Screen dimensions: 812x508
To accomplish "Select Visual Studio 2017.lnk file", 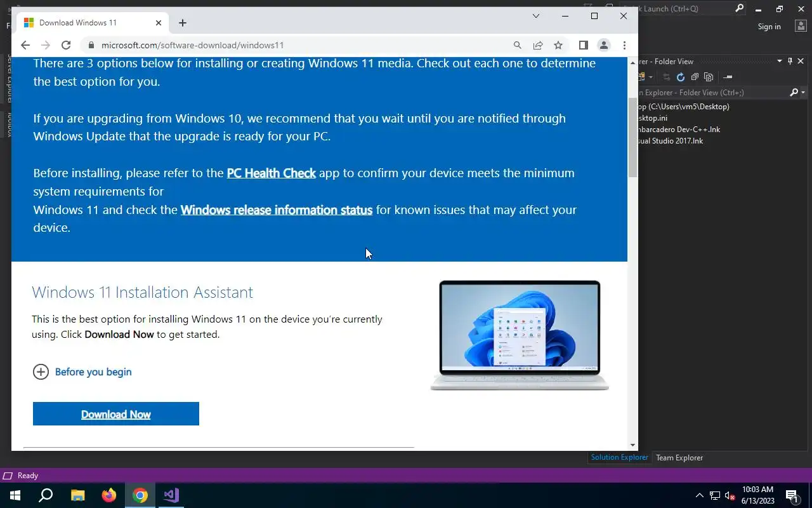I will click(671, 141).
